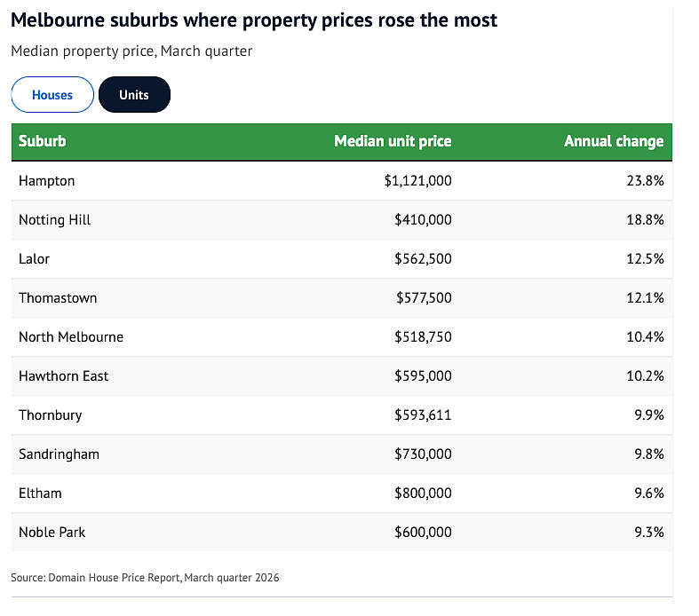The height and width of the screenshot is (616, 699).
Task: Click Hawthorn East in the table
Action: coord(63,376)
